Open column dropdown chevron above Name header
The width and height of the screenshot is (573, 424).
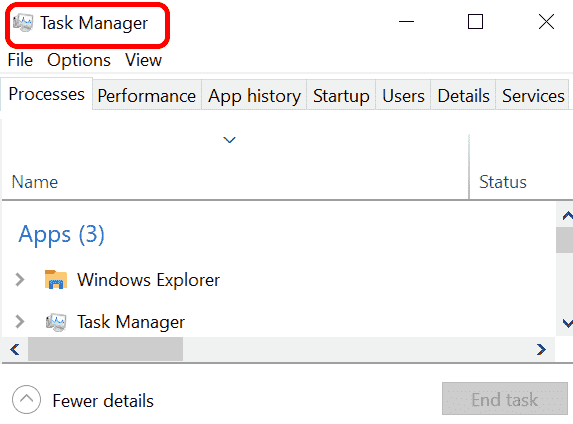[x=229, y=140]
